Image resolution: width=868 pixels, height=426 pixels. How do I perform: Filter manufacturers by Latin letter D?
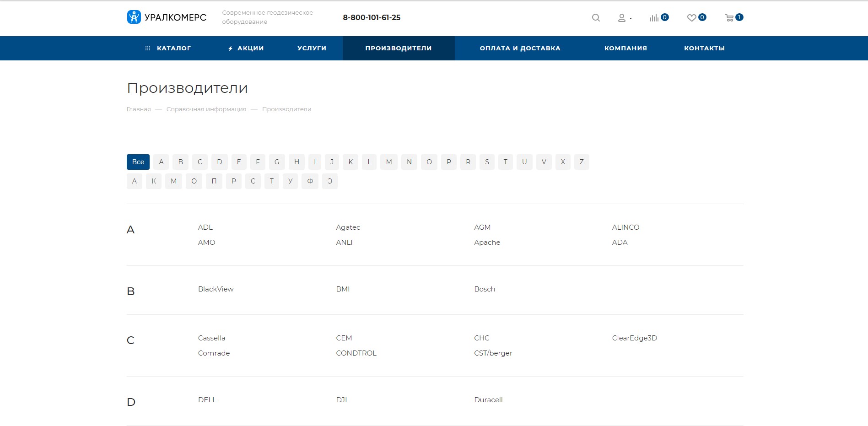click(220, 162)
